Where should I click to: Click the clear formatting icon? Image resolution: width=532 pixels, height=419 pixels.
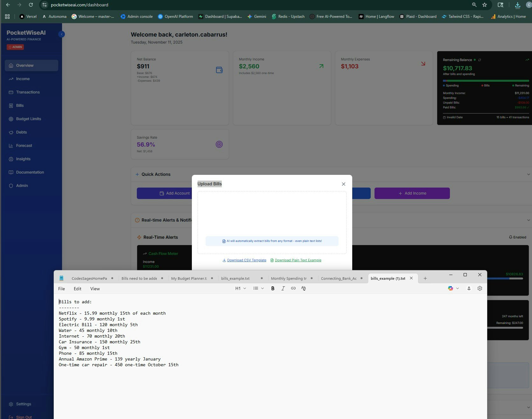[304, 288]
